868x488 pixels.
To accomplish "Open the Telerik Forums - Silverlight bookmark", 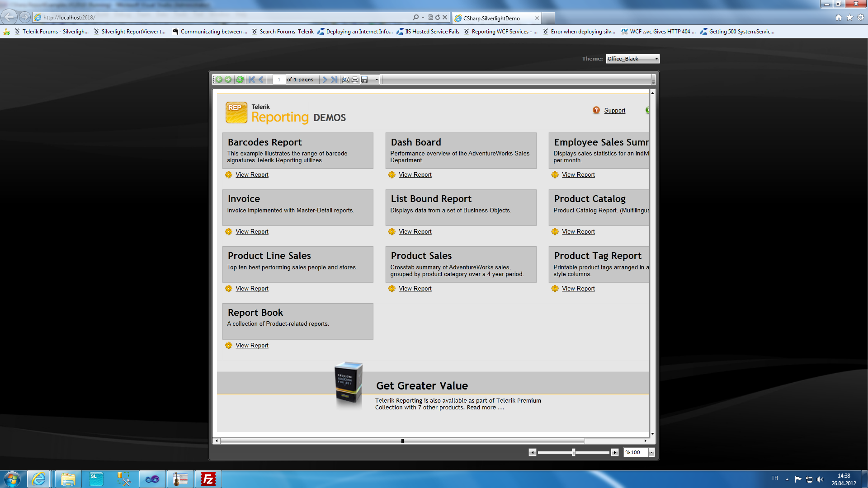I will click(52, 32).
